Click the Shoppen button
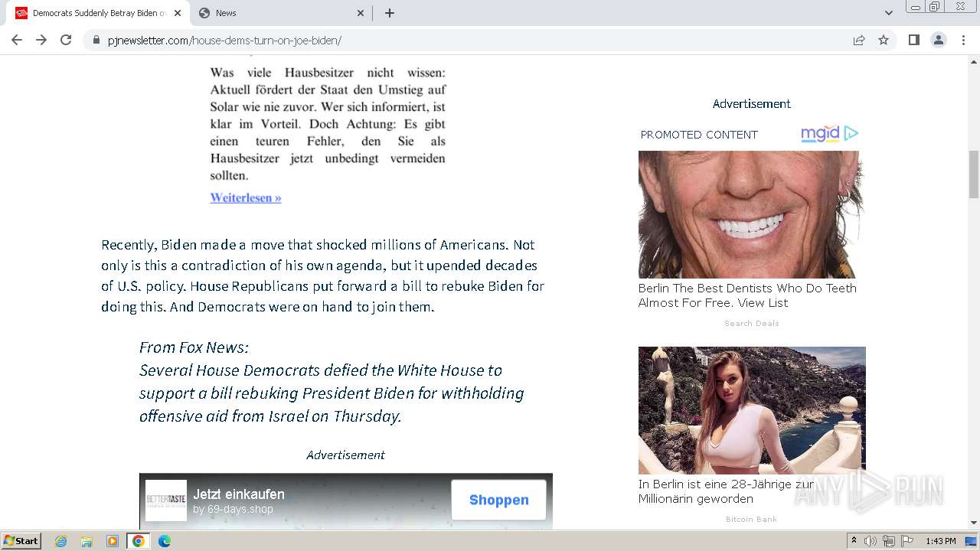This screenshot has height=551, width=980. 498,500
